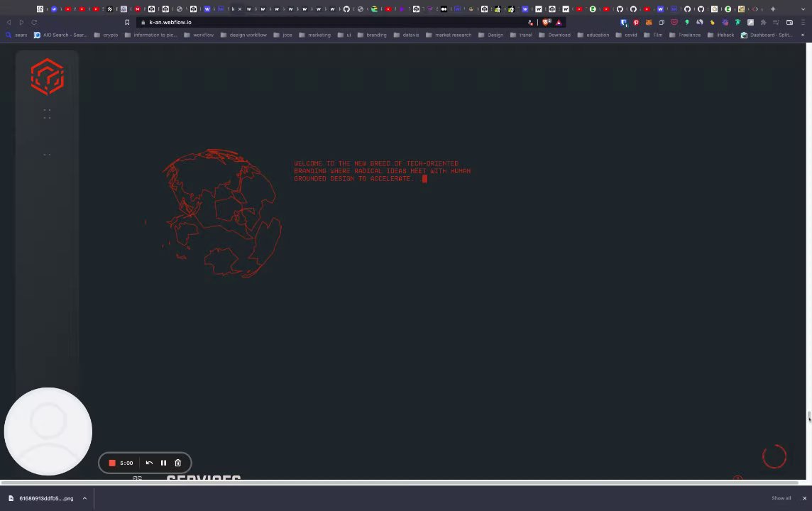Open Brave Shields lion icon
The width and height of the screenshot is (812, 511).
tap(546, 22)
